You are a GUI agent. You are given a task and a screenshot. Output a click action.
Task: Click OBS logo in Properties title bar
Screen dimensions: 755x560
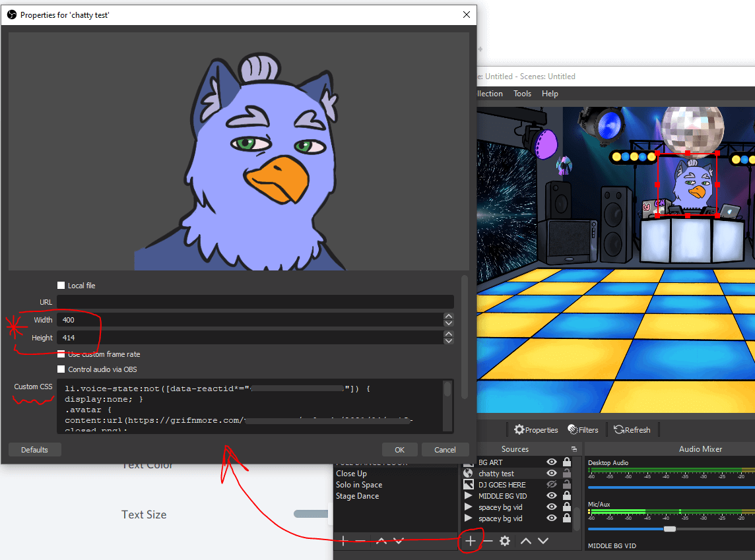[12, 15]
